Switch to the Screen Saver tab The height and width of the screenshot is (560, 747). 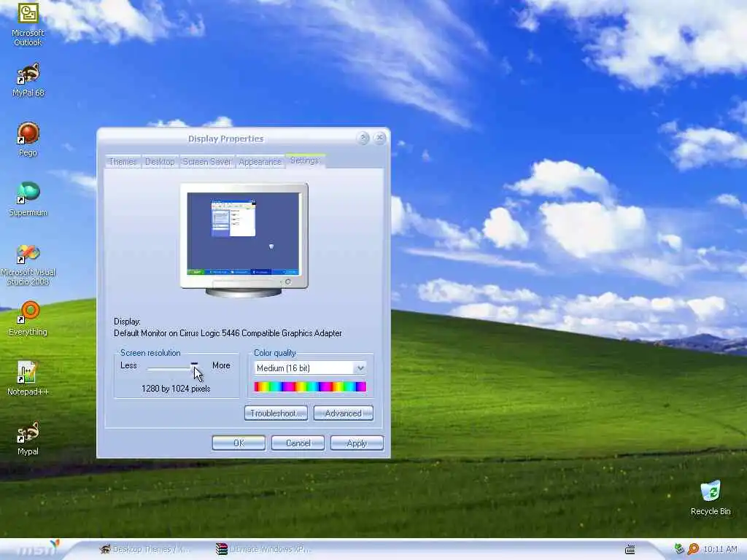click(x=206, y=161)
